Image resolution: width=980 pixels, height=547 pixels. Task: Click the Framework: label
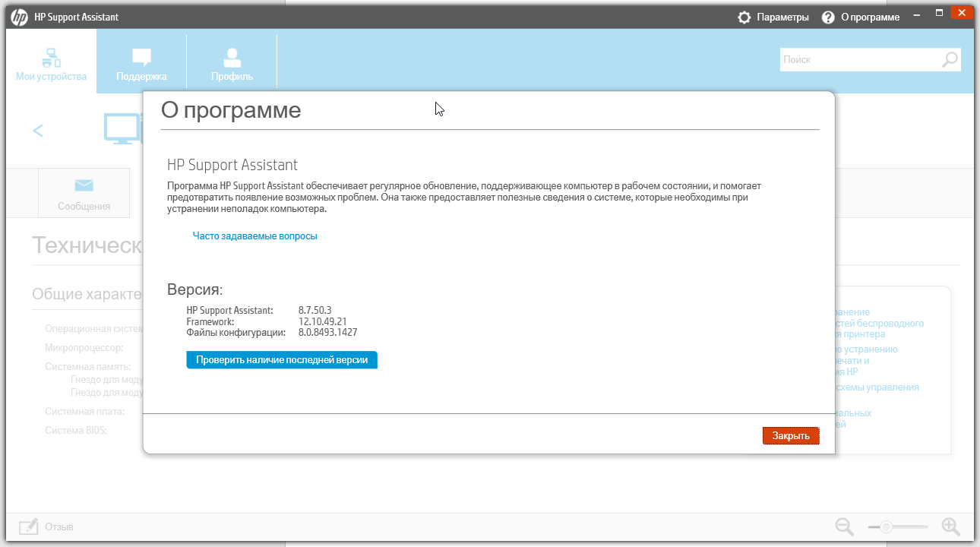tap(209, 321)
